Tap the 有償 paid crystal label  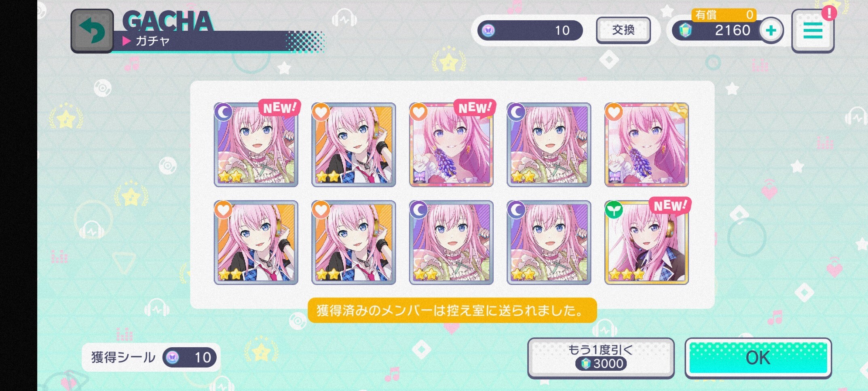pos(707,15)
